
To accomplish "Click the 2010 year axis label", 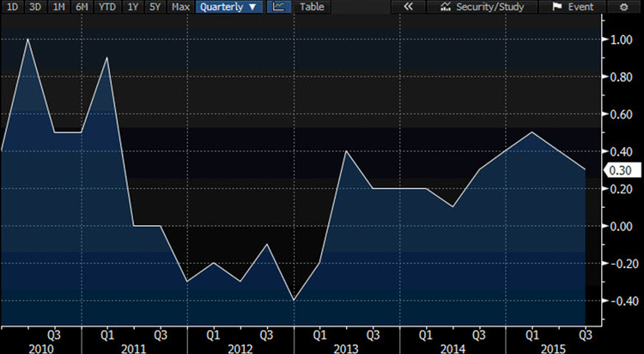I will 41,349.
